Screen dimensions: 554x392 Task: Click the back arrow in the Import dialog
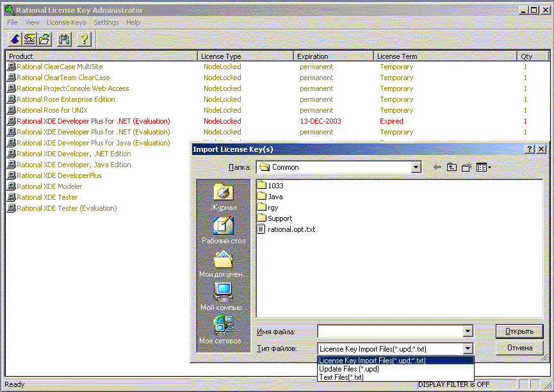[x=437, y=167]
